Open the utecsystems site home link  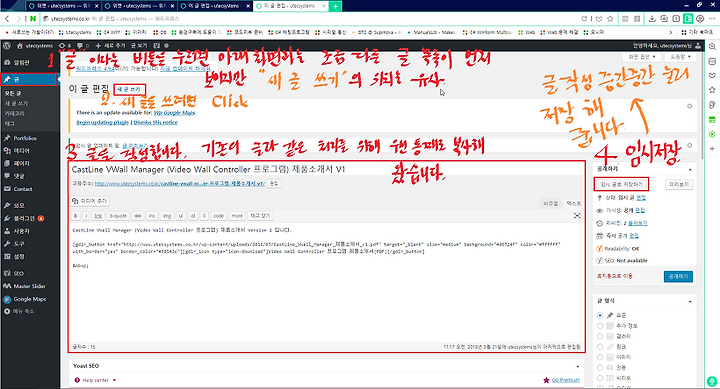(35, 46)
